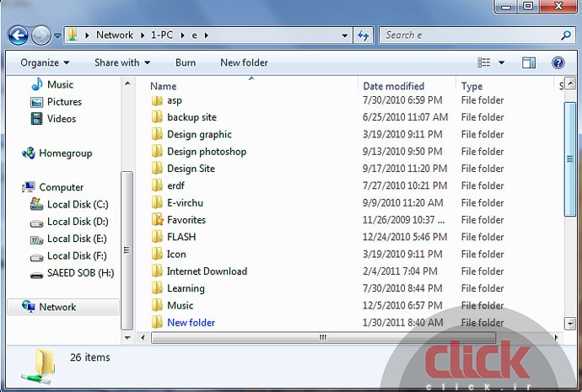The width and height of the screenshot is (582, 392).
Task: Create a New folder from toolbar
Action: pos(244,62)
